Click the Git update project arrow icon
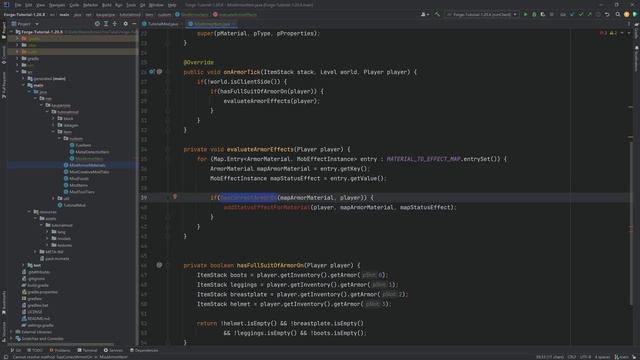 (x=572, y=14)
